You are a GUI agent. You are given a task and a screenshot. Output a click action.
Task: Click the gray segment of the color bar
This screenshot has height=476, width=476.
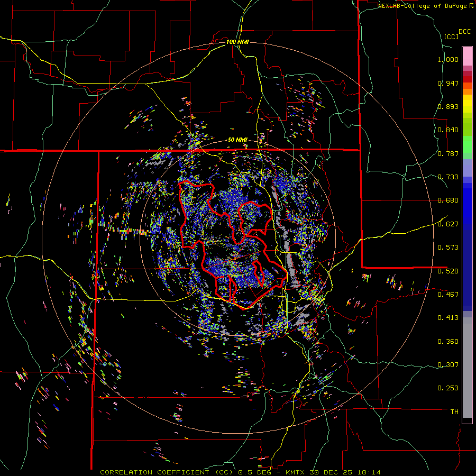click(x=467, y=368)
